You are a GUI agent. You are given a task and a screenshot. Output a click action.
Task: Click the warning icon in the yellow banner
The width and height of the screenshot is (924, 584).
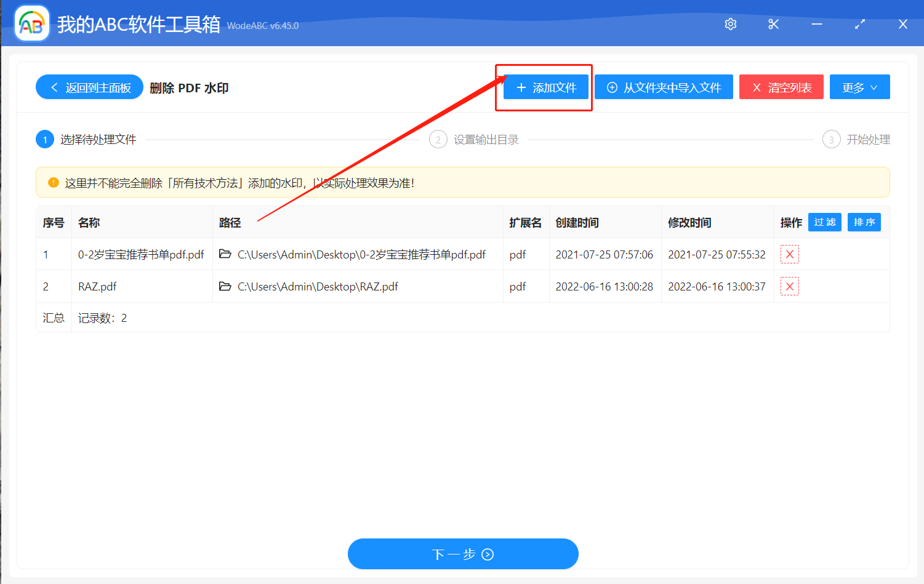pos(53,182)
